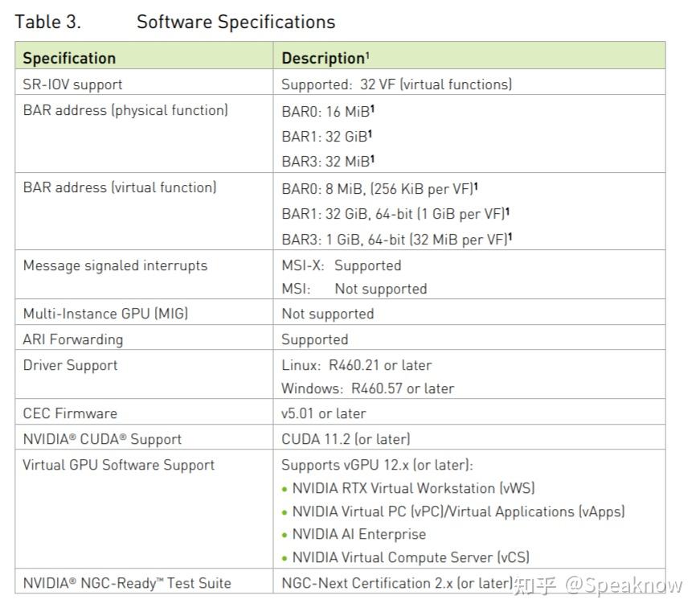Click the Specification column header

(x=69, y=58)
